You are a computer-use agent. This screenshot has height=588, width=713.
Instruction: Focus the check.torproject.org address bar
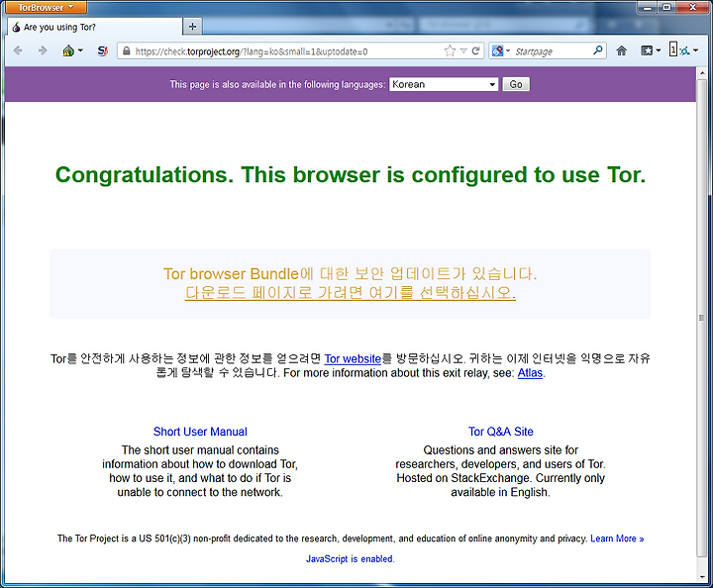[286, 51]
